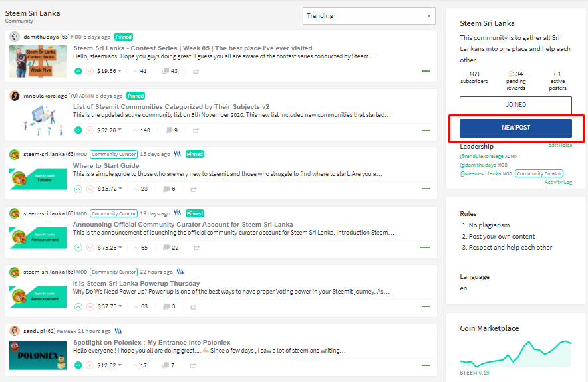Downvote the List of Steemit Communities post
Image resolution: width=588 pixels, height=382 pixels.
point(90,130)
